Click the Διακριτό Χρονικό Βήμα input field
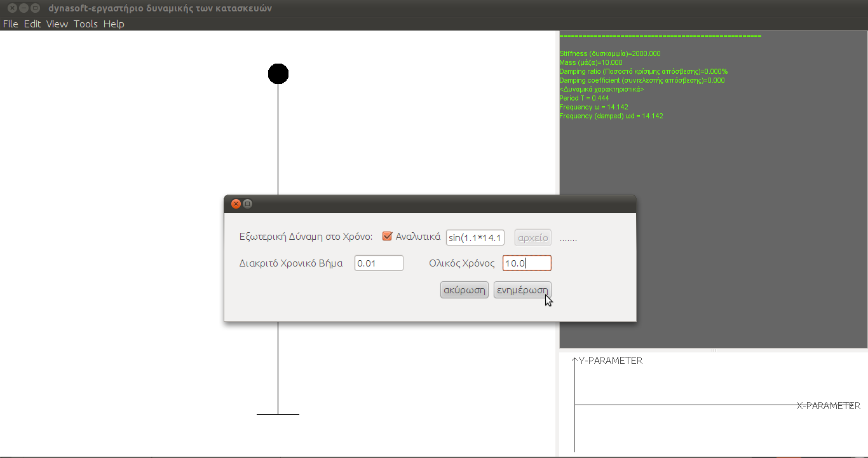This screenshot has width=868, height=458. coord(379,263)
